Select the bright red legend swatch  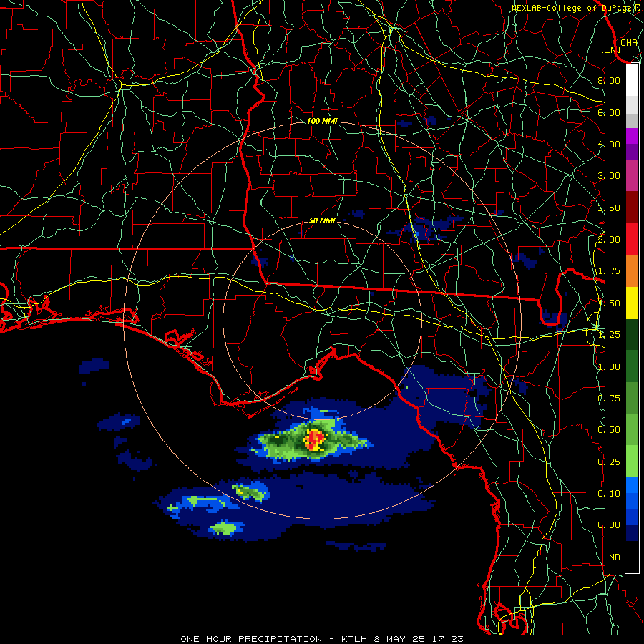pyautogui.click(x=632, y=239)
